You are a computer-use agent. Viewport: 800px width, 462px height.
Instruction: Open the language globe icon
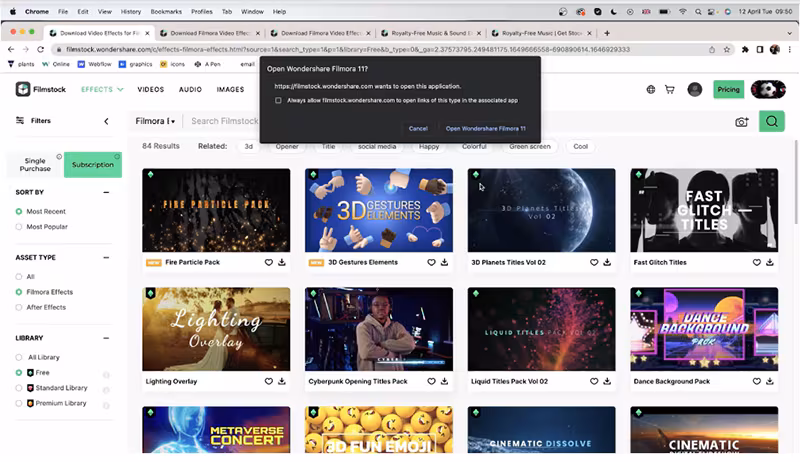[x=651, y=90]
